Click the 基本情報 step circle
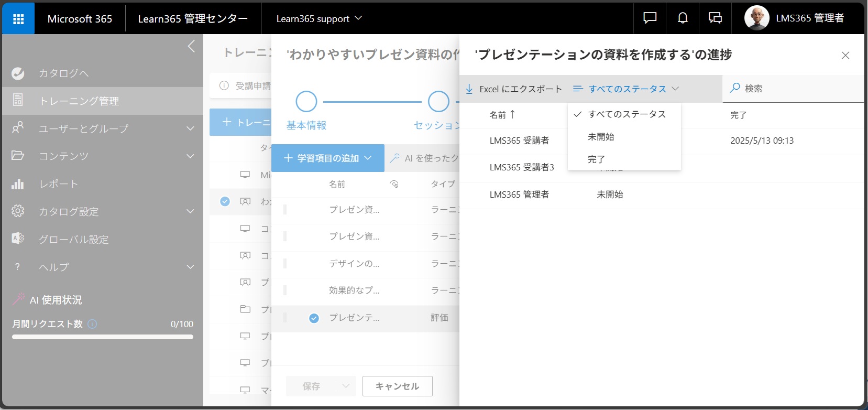 [x=306, y=102]
